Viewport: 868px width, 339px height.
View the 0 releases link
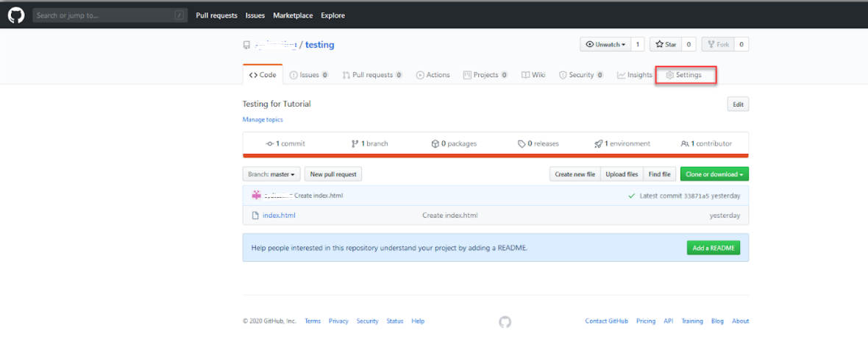(538, 143)
